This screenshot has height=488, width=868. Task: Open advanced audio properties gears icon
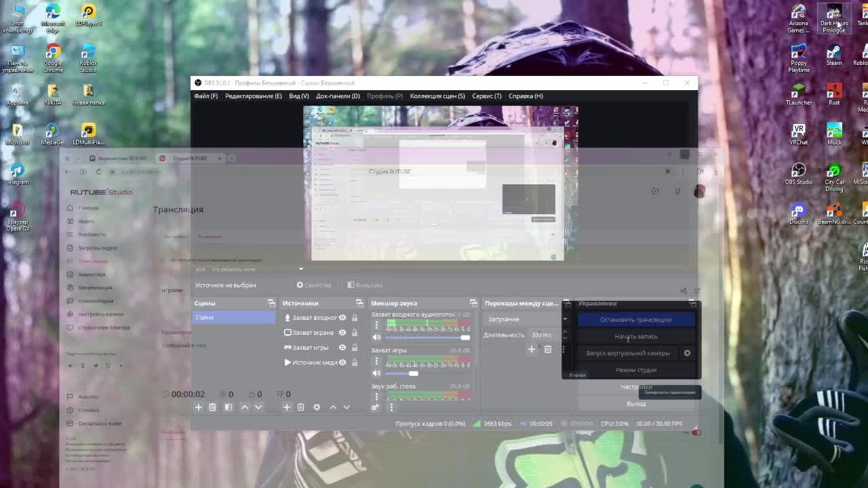point(375,407)
